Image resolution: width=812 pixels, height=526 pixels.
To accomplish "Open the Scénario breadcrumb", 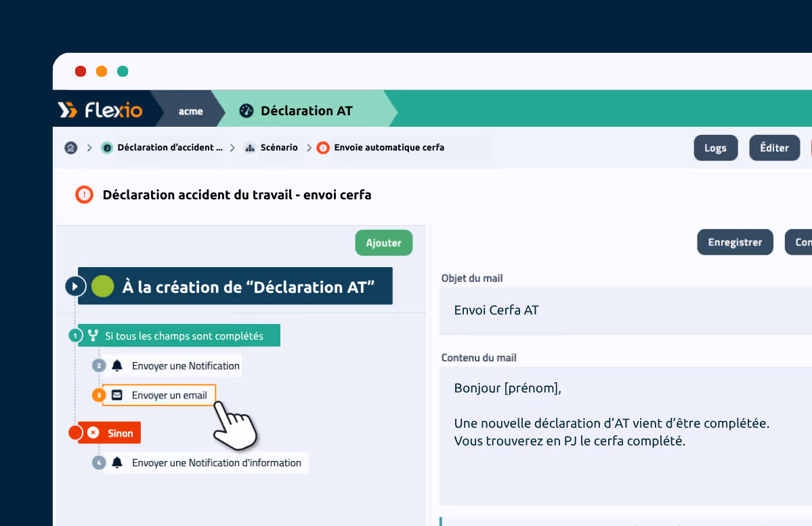I will click(279, 148).
